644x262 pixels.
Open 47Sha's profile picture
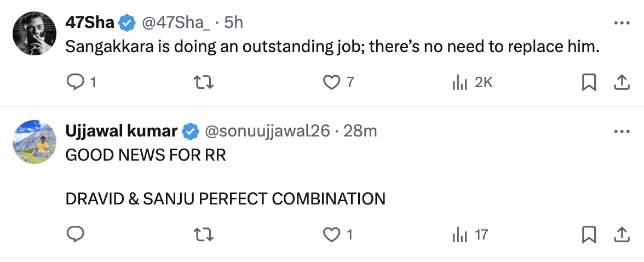pos(35,33)
